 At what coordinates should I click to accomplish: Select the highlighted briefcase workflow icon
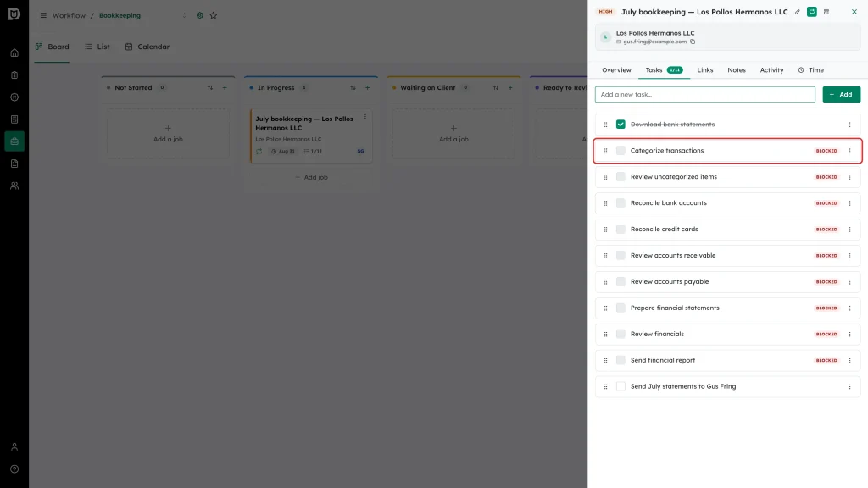pos(14,141)
